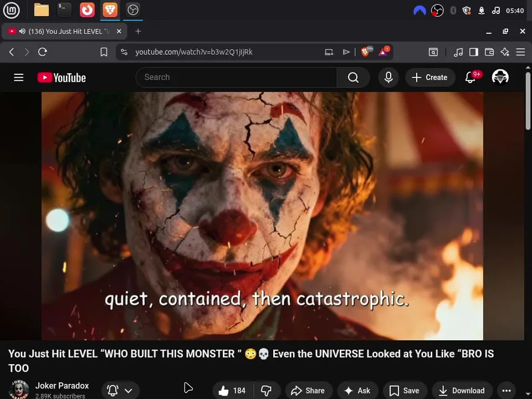Open the Joker Paradox channel avatar
Viewport: 532px width, 399px height.
point(19,390)
